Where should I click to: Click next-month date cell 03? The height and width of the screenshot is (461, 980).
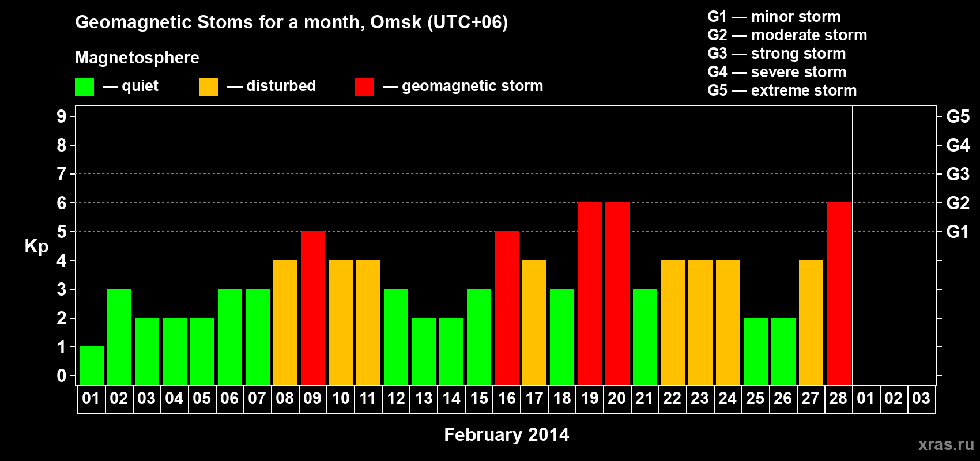[922, 399]
